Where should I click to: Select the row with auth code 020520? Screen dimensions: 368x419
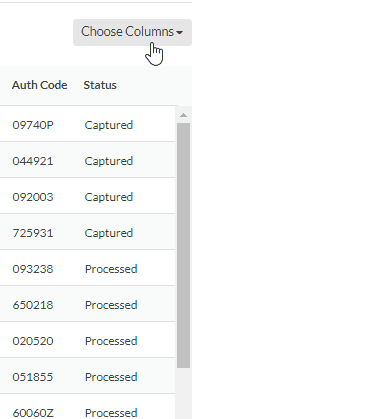point(87,340)
